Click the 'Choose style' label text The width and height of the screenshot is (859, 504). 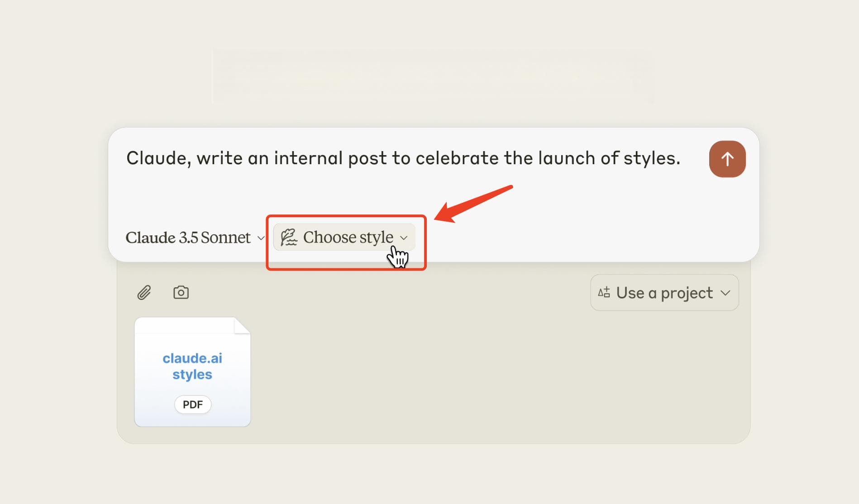tap(348, 237)
